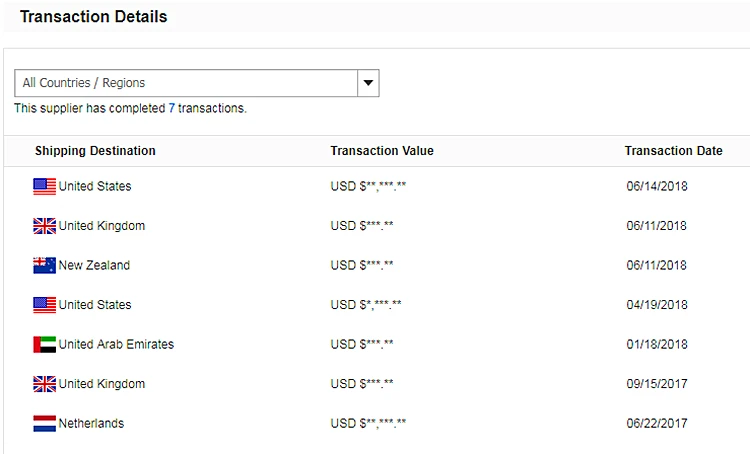Click the Shipping Destination column header
This screenshot has width=750, height=454.
tap(95, 151)
